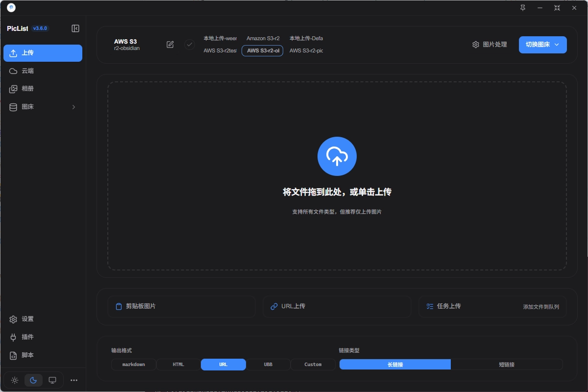Switch to mini window using the inward-arrows icon
Viewport: 588px width, 392px height.
(x=557, y=8)
